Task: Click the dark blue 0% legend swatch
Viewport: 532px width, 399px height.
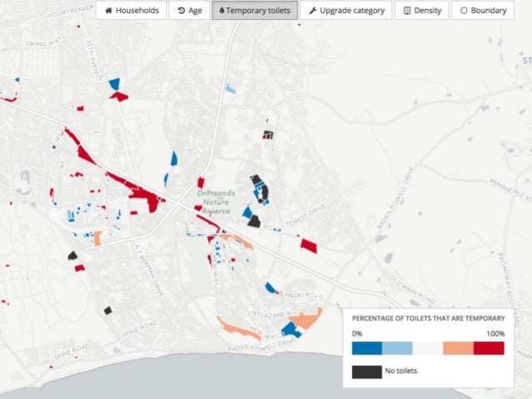Action: click(x=367, y=348)
